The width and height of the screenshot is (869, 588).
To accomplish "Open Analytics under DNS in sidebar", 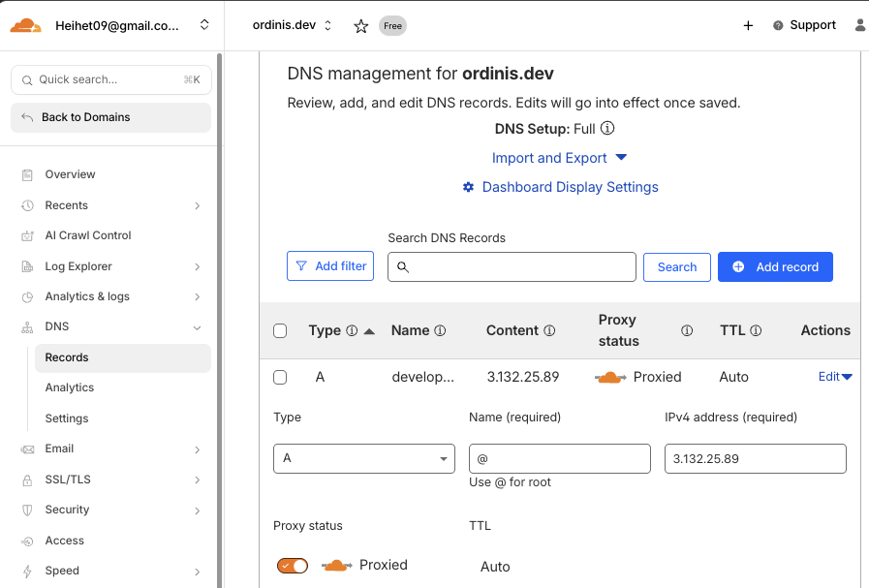I will tap(70, 387).
